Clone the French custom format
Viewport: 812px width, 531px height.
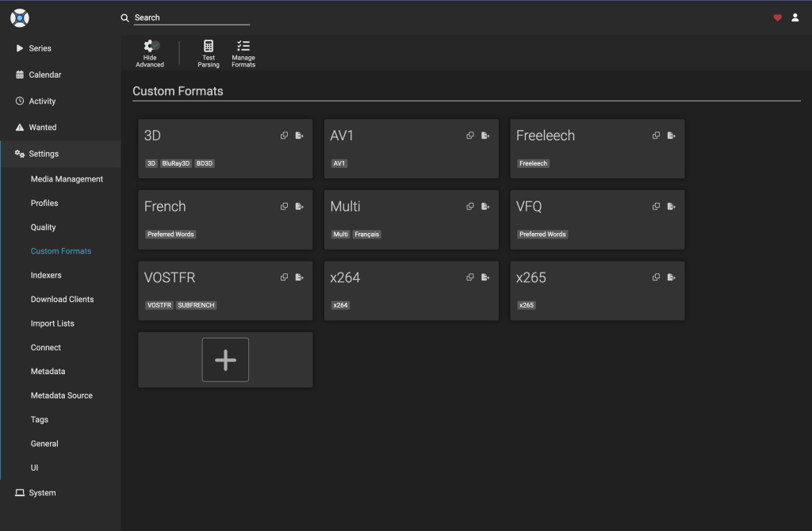[x=285, y=207]
